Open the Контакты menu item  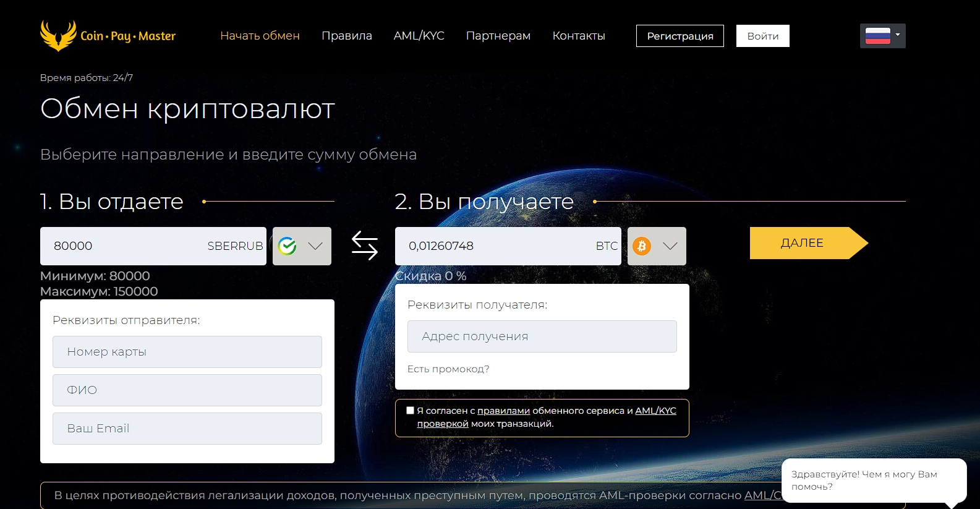pyautogui.click(x=579, y=36)
